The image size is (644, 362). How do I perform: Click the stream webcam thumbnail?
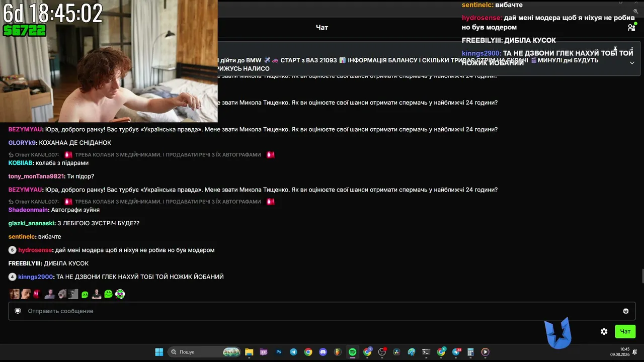[x=109, y=61]
